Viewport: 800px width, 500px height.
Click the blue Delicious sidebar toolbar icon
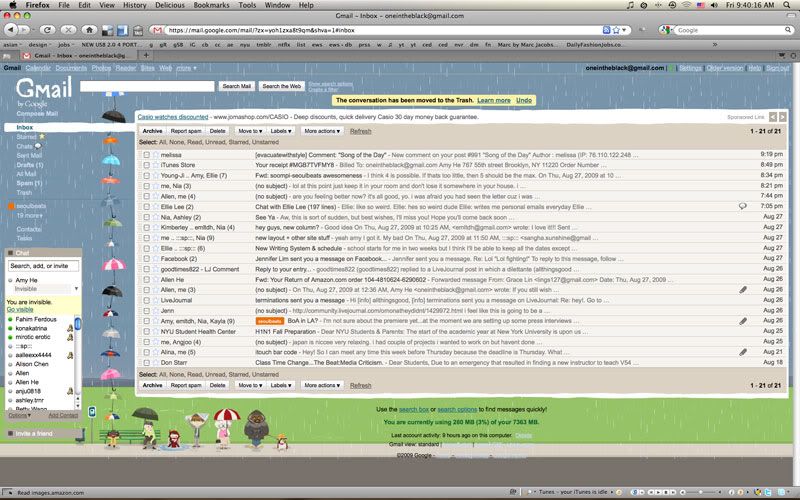point(122,31)
